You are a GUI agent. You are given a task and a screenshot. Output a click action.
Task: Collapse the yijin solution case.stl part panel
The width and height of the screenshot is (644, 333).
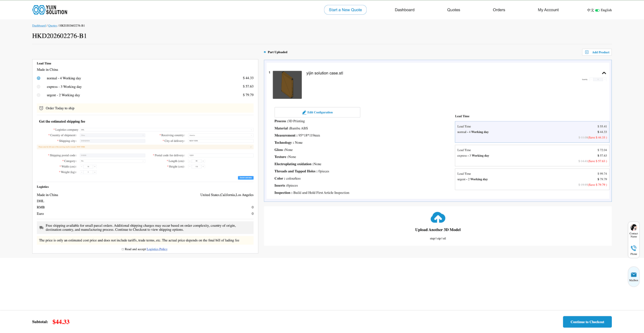point(604,73)
